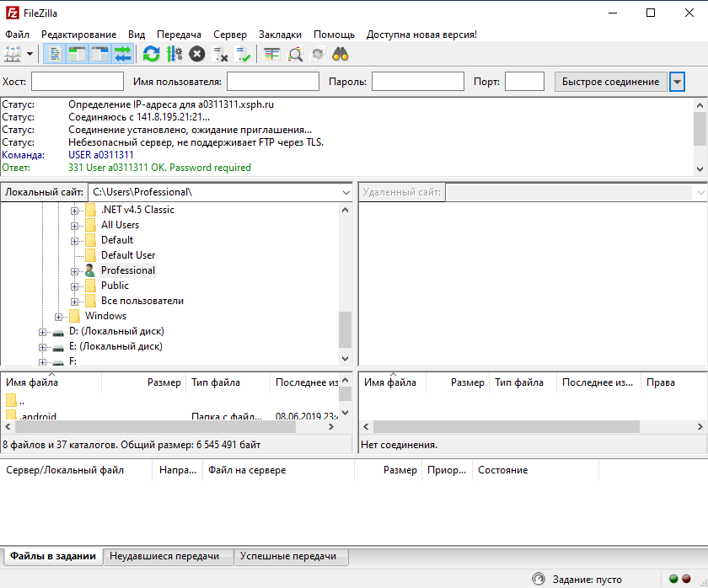Open the Передача menu

(x=179, y=35)
